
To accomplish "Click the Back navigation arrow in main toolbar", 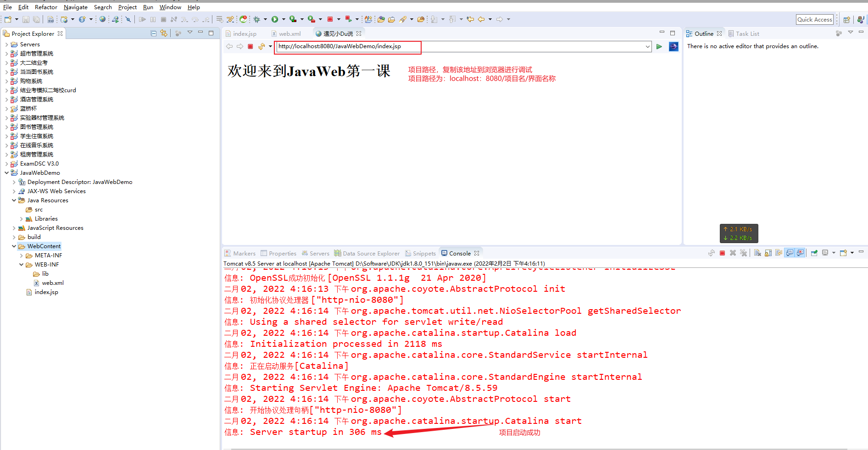I will pos(481,19).
